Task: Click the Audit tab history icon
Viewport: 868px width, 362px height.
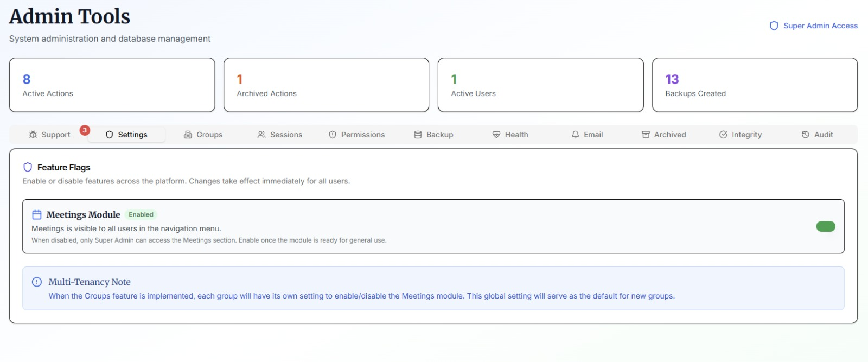Action: pyautogui.click(x=806, y=135)
